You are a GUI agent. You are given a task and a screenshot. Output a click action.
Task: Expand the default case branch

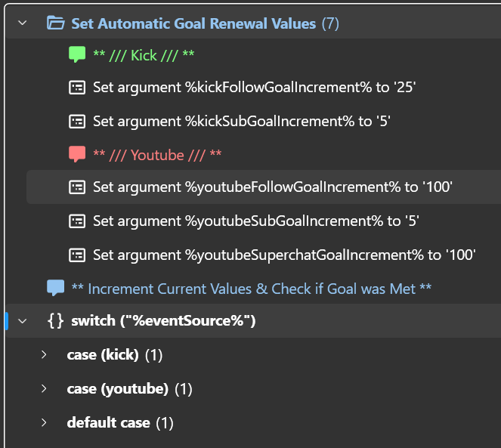coord(44,422)
